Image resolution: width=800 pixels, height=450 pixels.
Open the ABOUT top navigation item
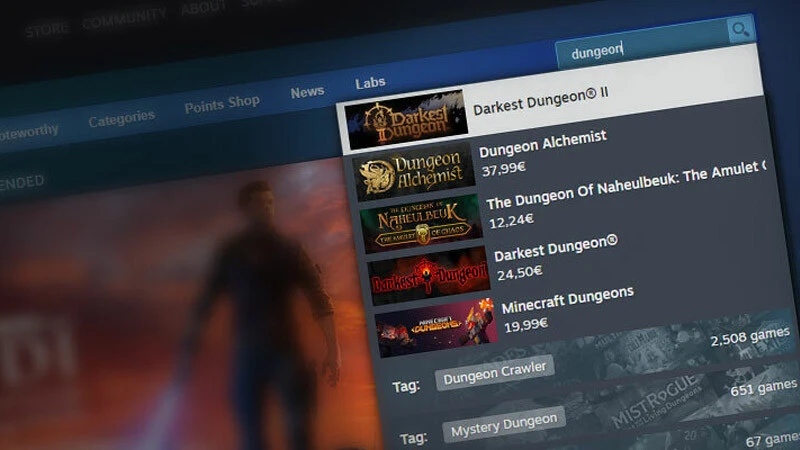(203, 8)
